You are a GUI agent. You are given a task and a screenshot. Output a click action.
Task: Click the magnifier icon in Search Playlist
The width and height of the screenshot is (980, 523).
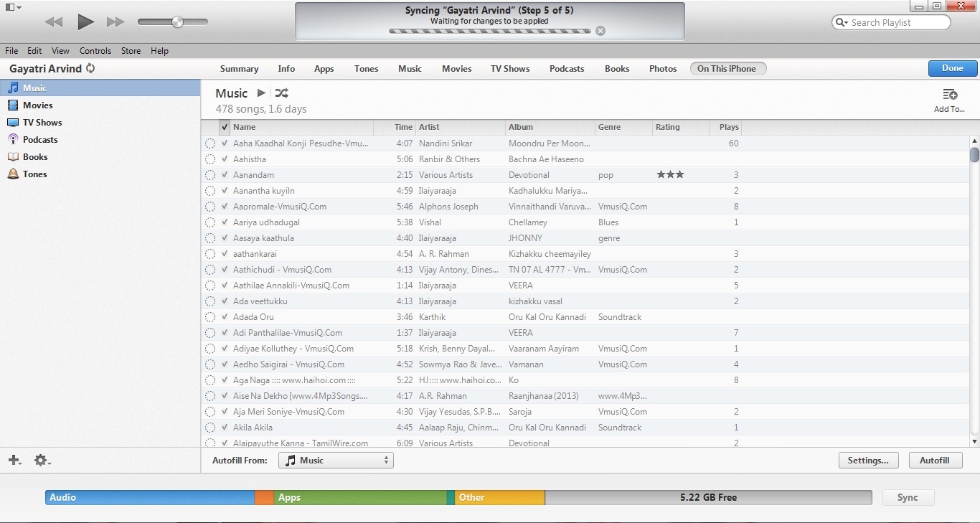(x=842, y=22)
